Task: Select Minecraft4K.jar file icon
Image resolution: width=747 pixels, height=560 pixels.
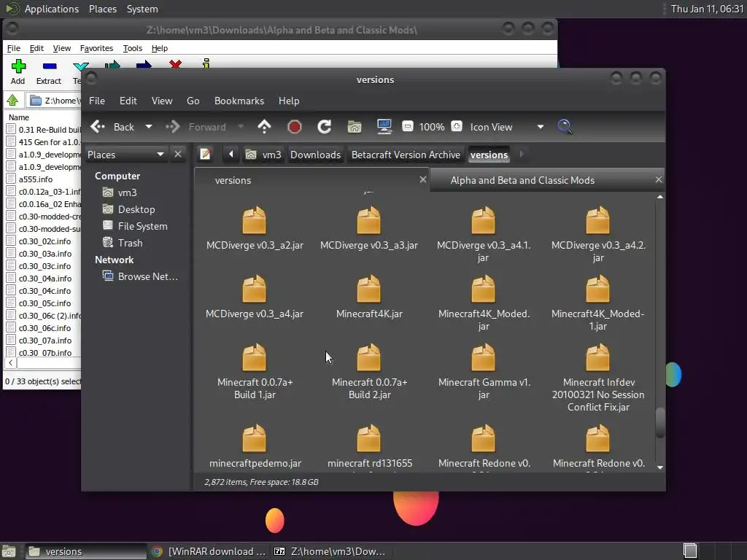Action: click(x=368, y=289)
